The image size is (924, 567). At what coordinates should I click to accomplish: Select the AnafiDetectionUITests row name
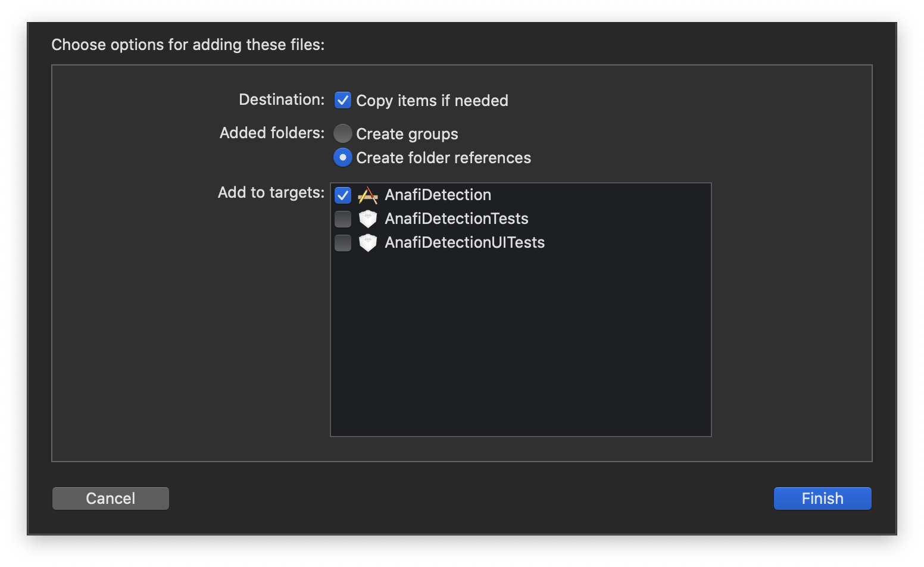pos(465,242)
